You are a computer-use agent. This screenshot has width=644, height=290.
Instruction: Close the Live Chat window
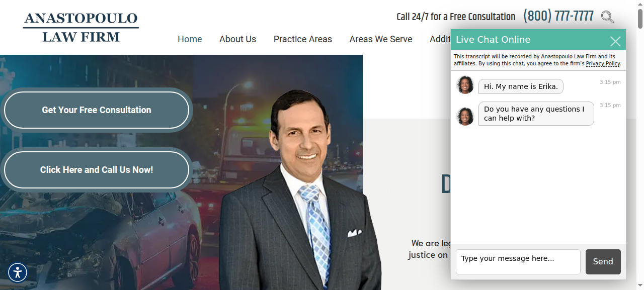coord(615,41)
